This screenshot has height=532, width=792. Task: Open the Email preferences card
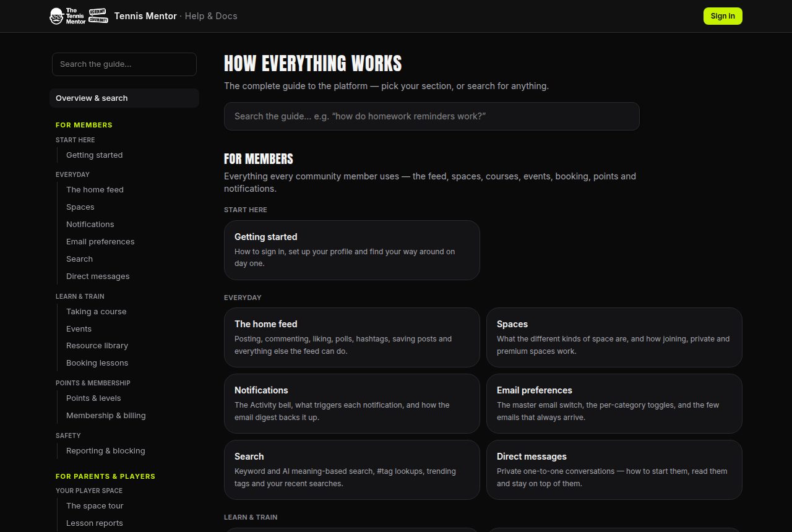tap(614, 403)
